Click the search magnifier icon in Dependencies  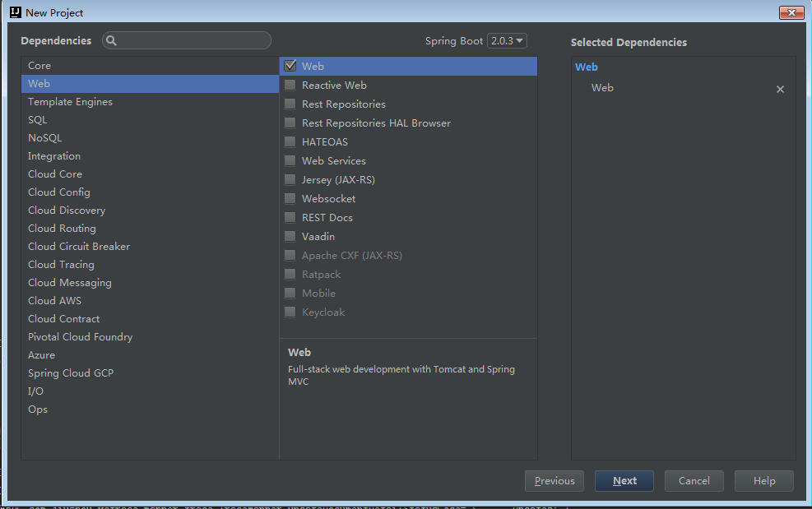click(x=111, y=40)
